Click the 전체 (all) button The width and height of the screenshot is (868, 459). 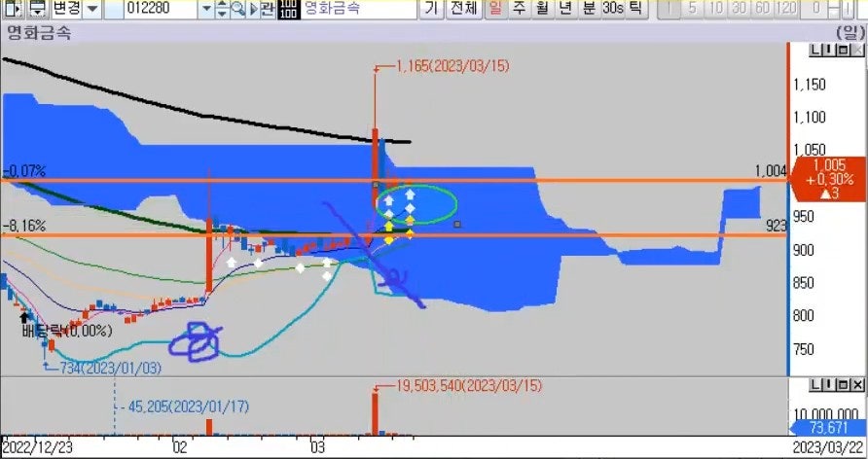[464, 9]
